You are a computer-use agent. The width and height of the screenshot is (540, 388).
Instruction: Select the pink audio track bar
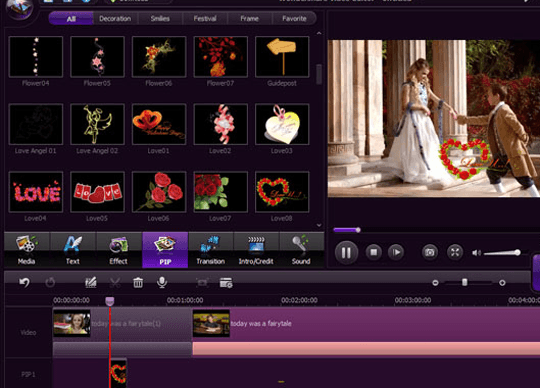pyautogui.click(x=366, y=348)
